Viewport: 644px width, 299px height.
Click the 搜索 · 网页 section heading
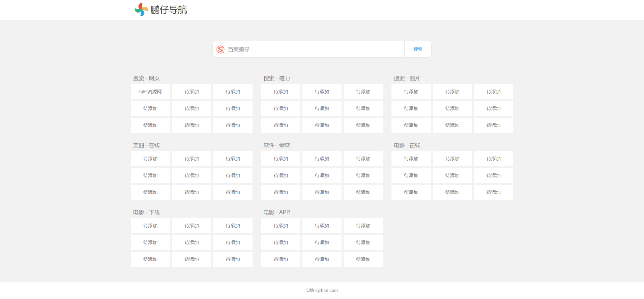[x=146, y=78]
